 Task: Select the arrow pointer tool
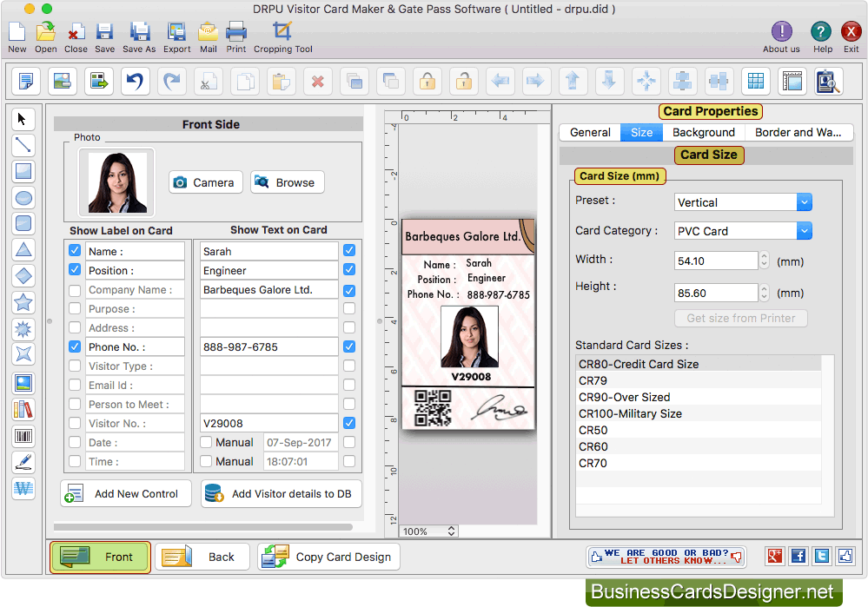(23, 119)
